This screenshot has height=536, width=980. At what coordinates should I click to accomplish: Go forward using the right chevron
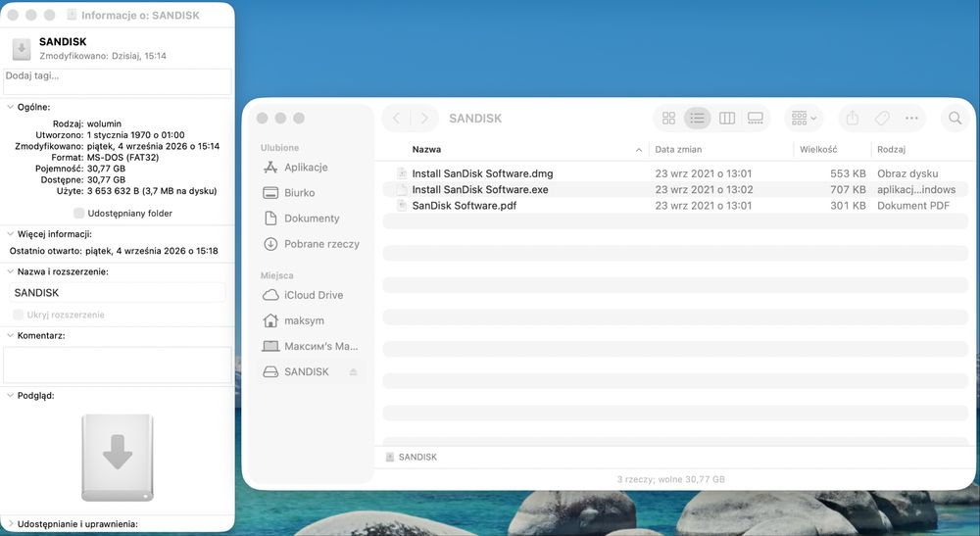pos(424,118)
